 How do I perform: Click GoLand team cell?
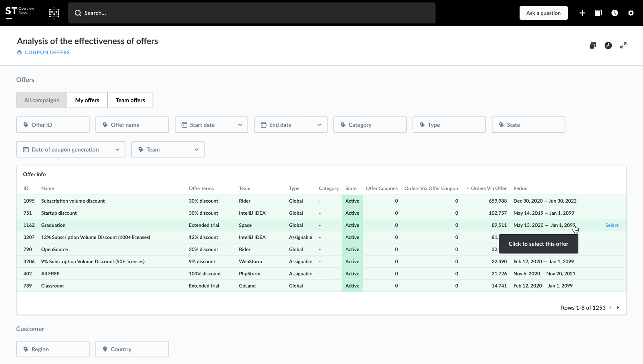(247, 286)
